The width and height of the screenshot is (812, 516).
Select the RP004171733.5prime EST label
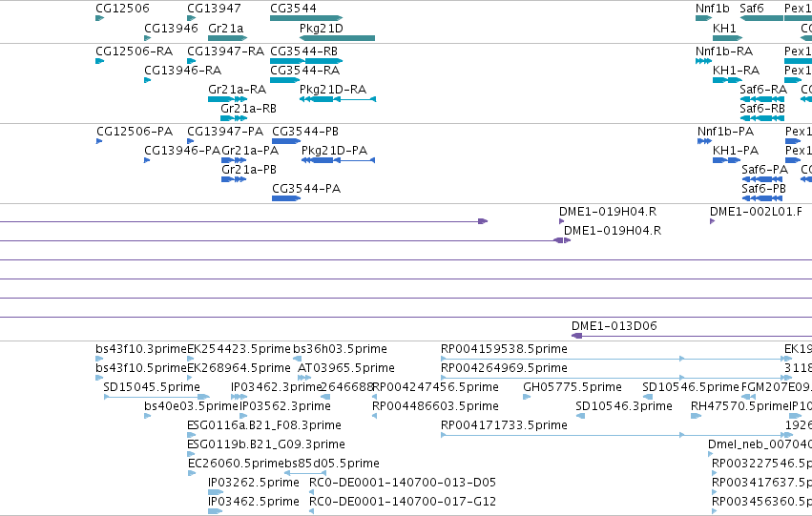coord(504,425)
